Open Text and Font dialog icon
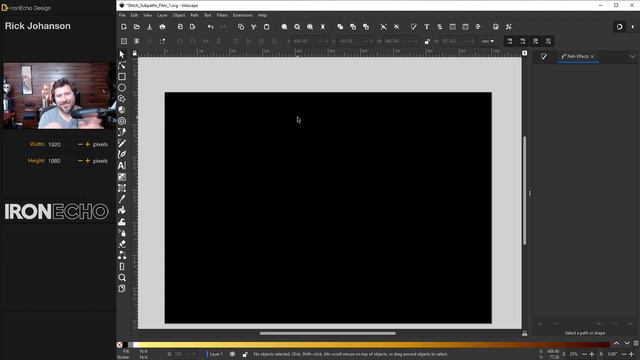Screen dimensions: 640x360 tap(427, 27)
